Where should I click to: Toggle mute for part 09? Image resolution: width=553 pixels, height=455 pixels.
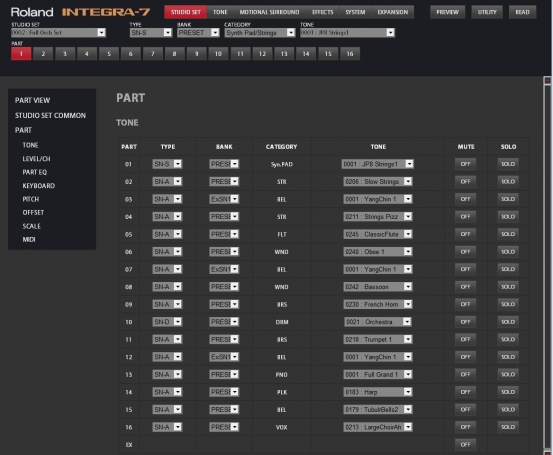(x=466, y=304)
